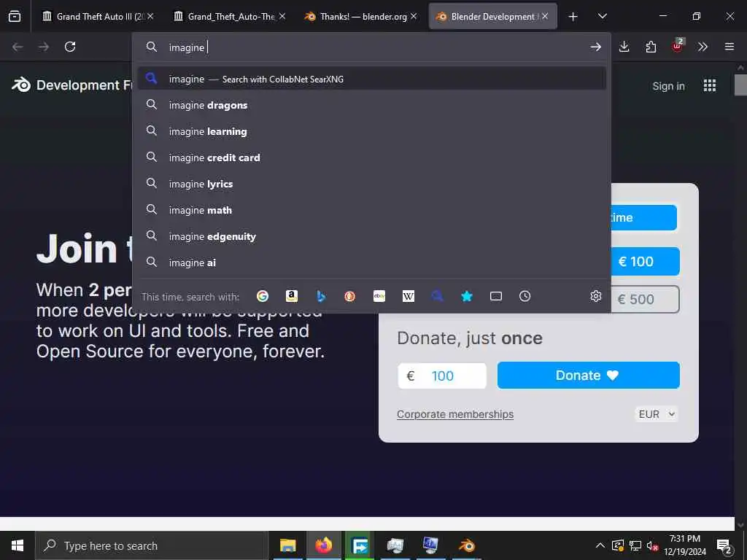Viewport: 747px width, 560px height.
Task: Search with the SearXNG magnifier icon
Action: [x=438, y=296]
